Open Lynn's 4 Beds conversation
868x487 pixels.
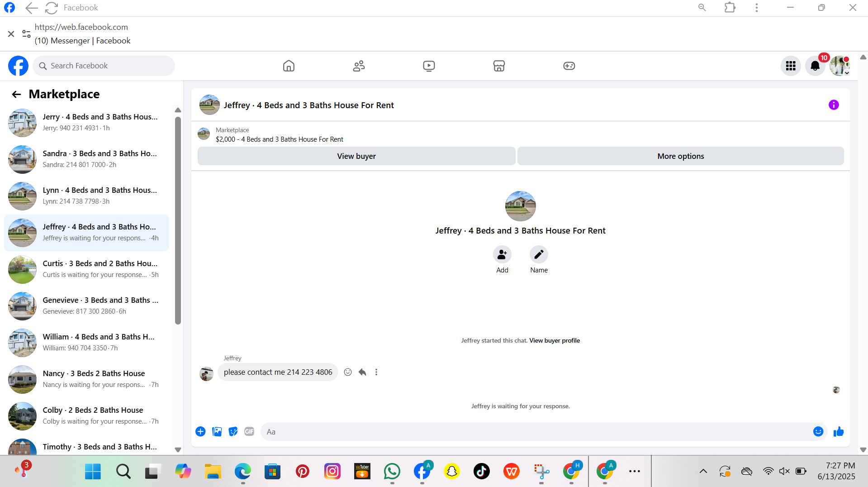[86, 196]
